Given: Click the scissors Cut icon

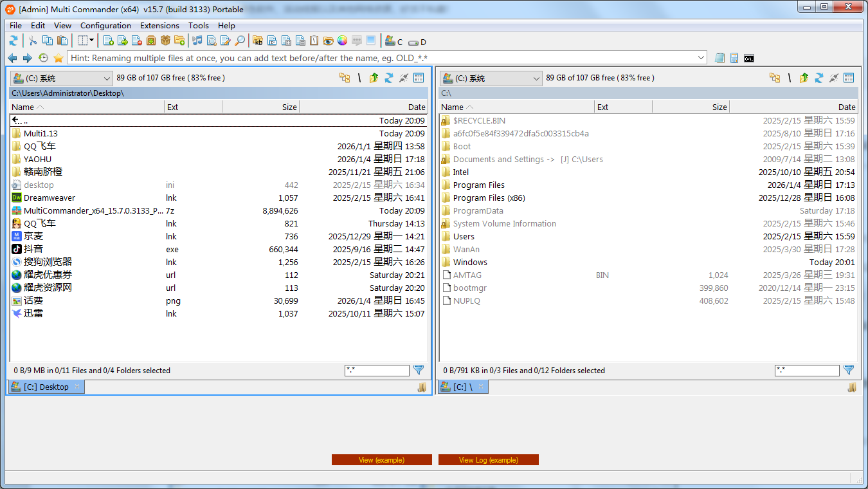Looking at the screenshot, I should coord(32,41).
